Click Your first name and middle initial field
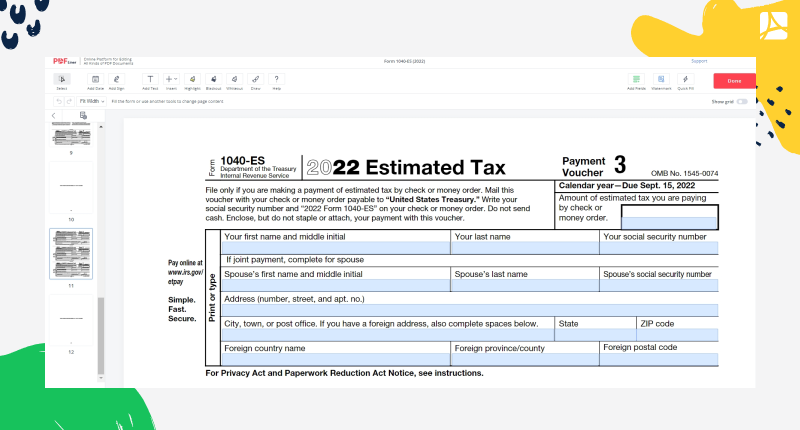Screen dimensions: 800x430 336,248
